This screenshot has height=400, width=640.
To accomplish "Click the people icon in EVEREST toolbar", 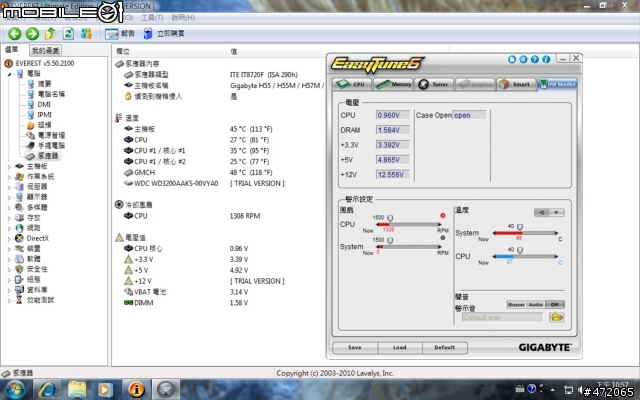I will click(86, 33).
